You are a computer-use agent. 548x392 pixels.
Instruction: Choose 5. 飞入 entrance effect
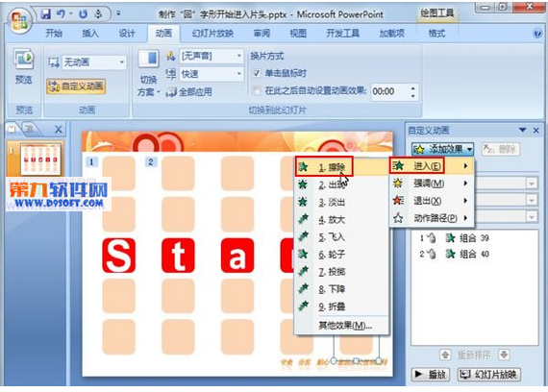coord(341,237)
